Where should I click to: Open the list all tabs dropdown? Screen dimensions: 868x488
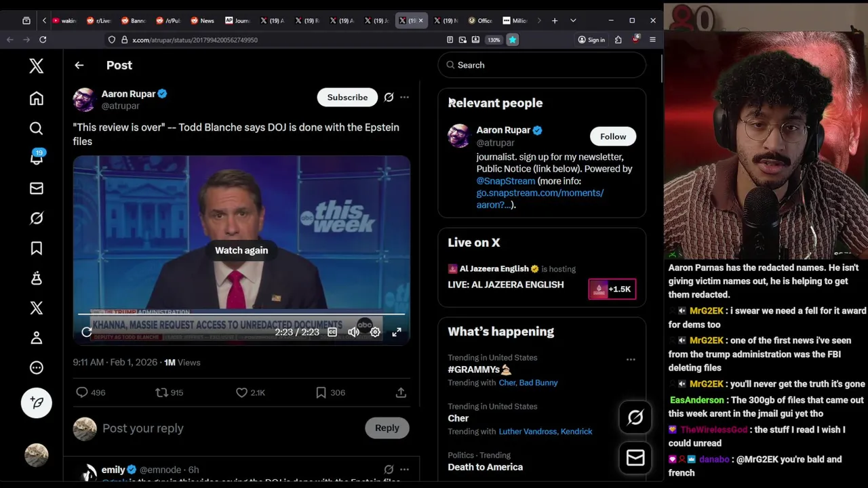573,21
